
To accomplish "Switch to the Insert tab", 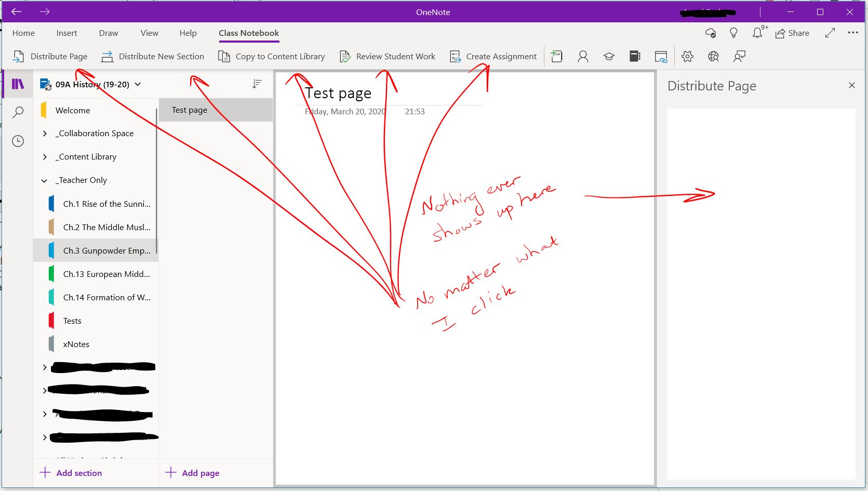I will click(x=66, y=33).
